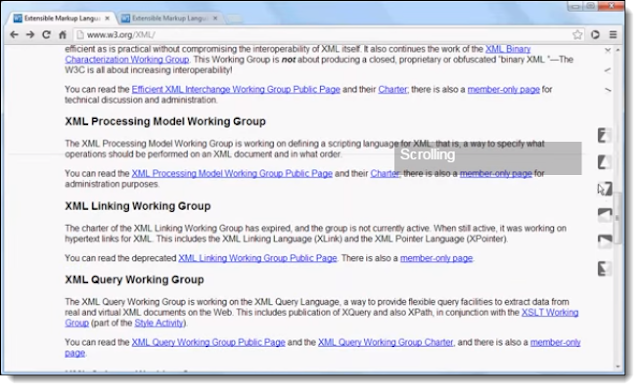Open member-only page link for administration purposes

coord(496,173)
